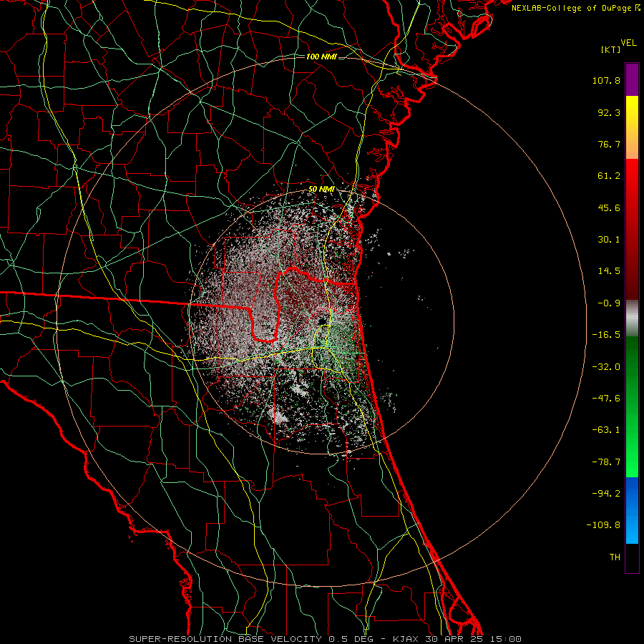Click the 50 NMI range ring label

pos(321,190)
